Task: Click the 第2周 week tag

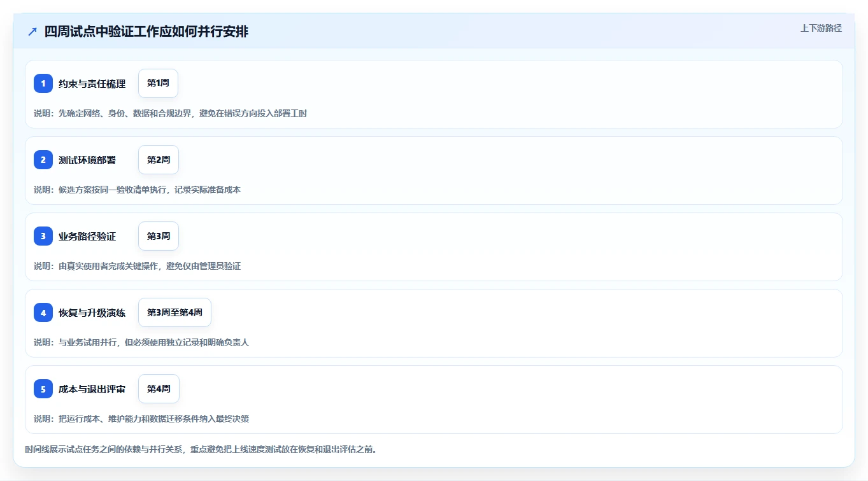Action: click(159, 160)
